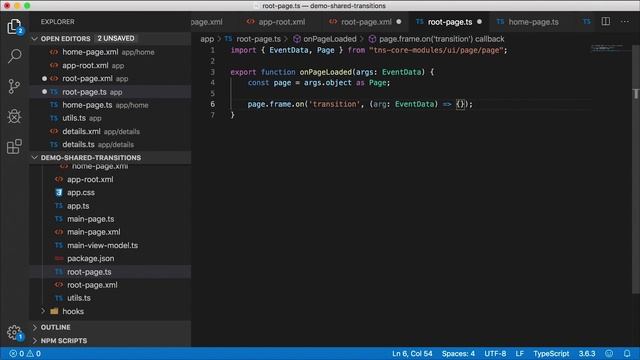The height and width of the screenshot is (360, 640).
Task: Click the transition callback breadcrumb segment
Action: (436, 39)
